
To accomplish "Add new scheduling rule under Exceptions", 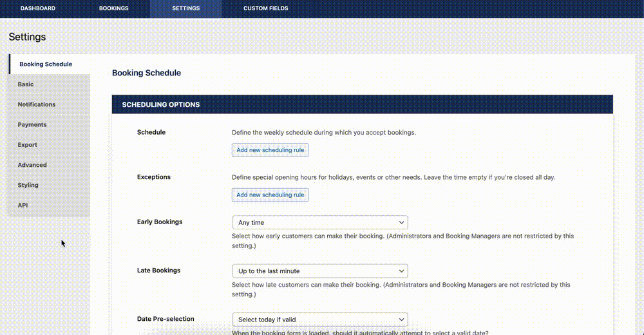I will click(270, 195).
